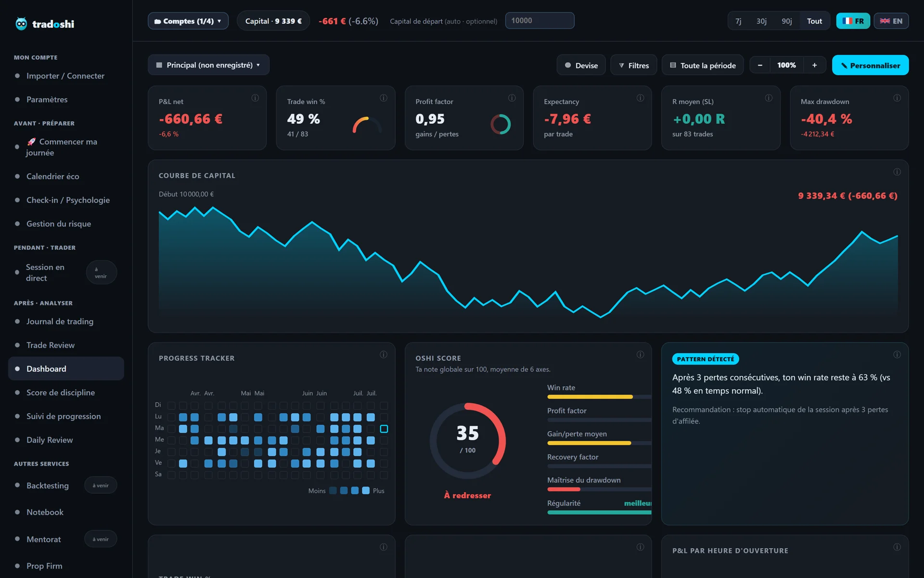Open info icon on Expectancy card

coord(641,98)
